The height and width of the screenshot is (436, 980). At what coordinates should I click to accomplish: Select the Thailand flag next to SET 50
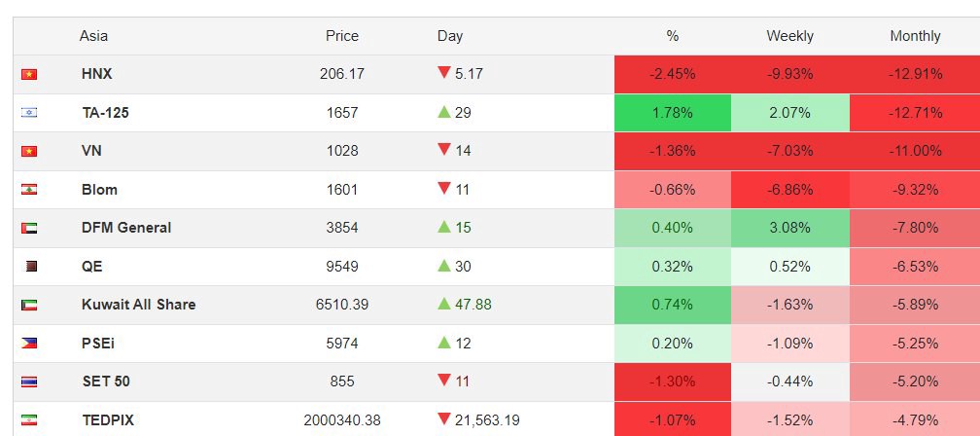pyautogui.click(x=29, y=381)
